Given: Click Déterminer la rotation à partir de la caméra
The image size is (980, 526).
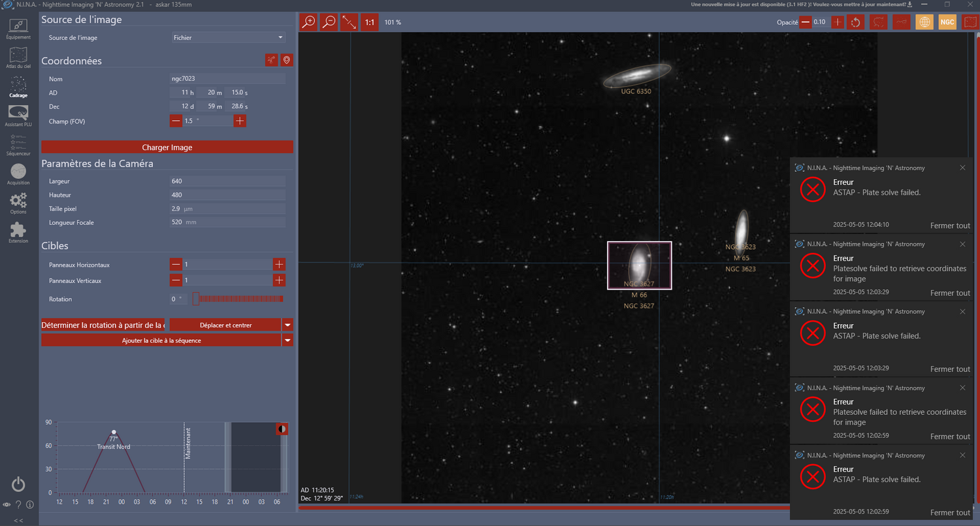Looking at the screenshot, I should click(x=104, y=325).
